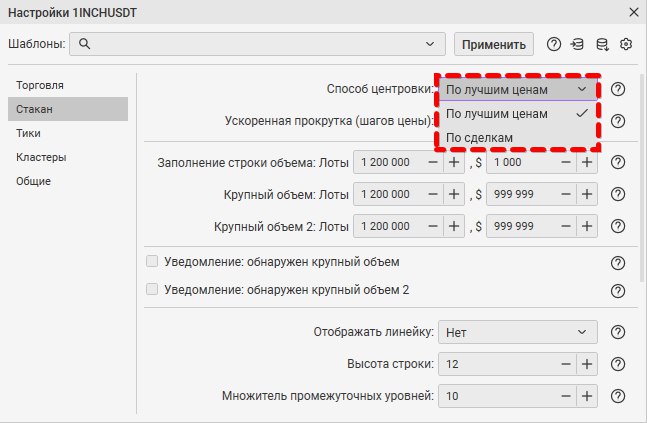The height and width of the screenshot is (423, 647).
Task: Toggle 'Уведомление: обнаружен крупный объем 2' checkbox
Action: pyautogui.click(x=153, y=290)
